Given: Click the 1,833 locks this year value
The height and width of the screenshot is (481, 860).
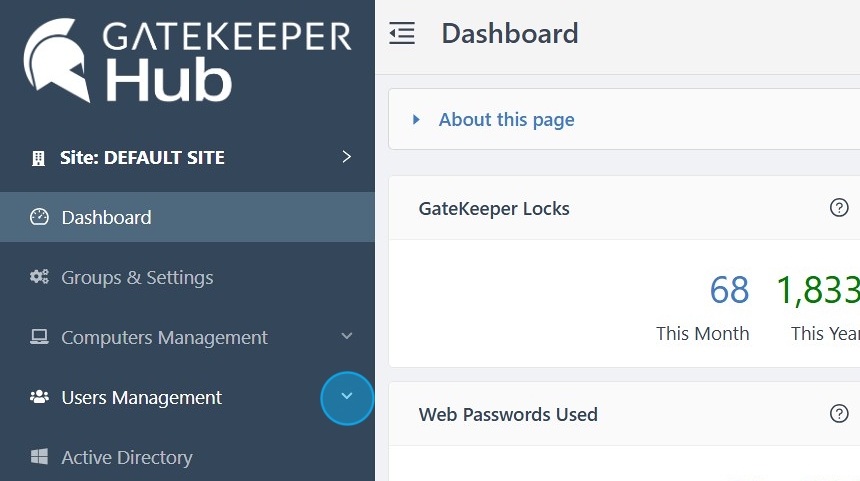Looking at the screenshot, I should point(818,290).
